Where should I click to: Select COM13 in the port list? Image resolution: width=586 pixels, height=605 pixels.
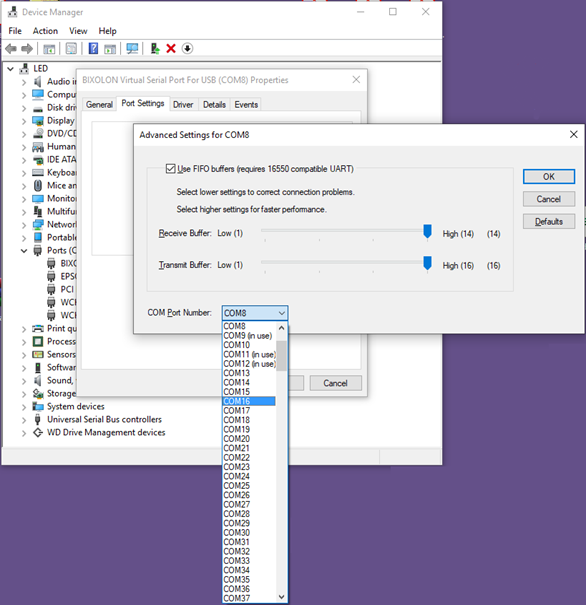tap(249, 373)
